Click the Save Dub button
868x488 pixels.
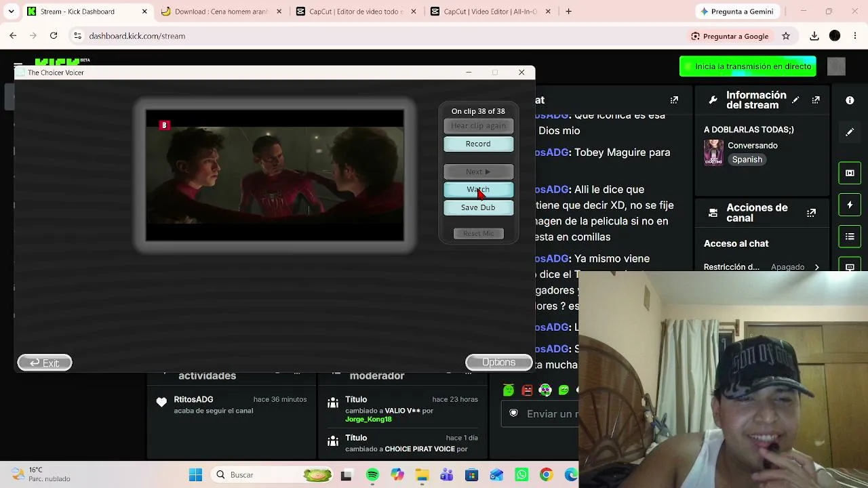tap(478, 207)
